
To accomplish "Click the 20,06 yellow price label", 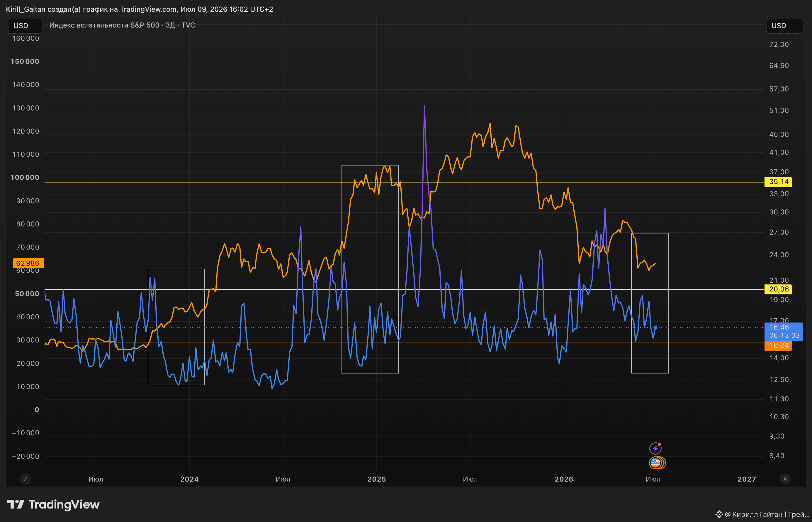I will [778, 289].
